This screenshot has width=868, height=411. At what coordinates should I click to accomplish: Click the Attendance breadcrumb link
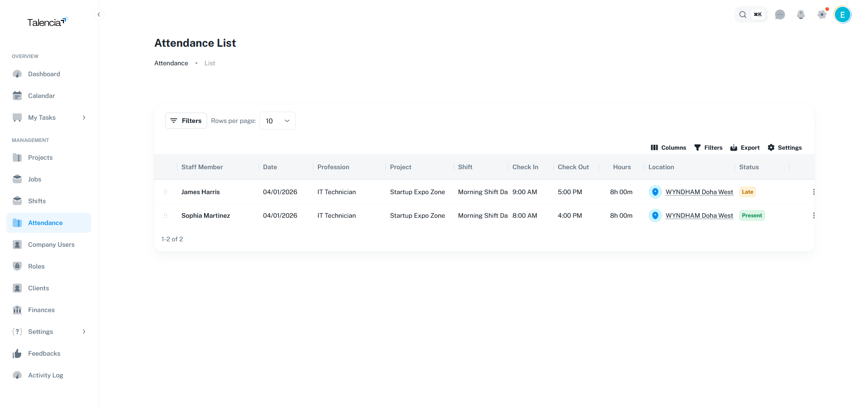pos(171,63)
